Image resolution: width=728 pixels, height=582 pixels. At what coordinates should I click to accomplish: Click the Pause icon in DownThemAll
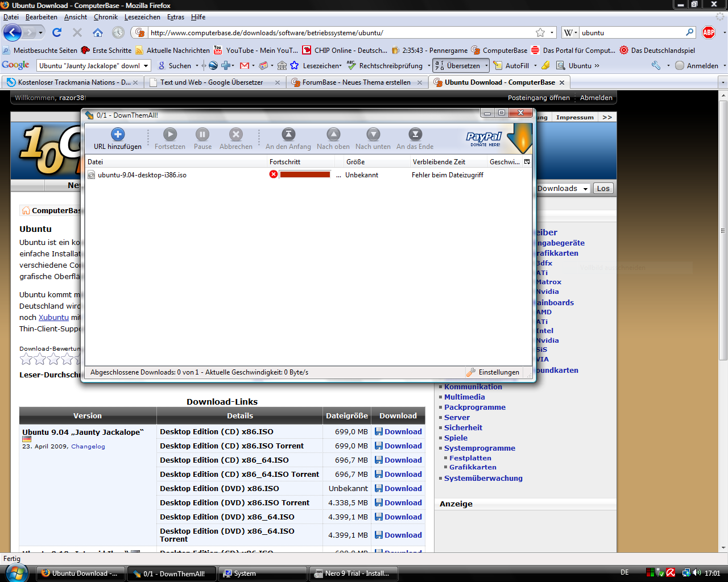coord(202,134)
